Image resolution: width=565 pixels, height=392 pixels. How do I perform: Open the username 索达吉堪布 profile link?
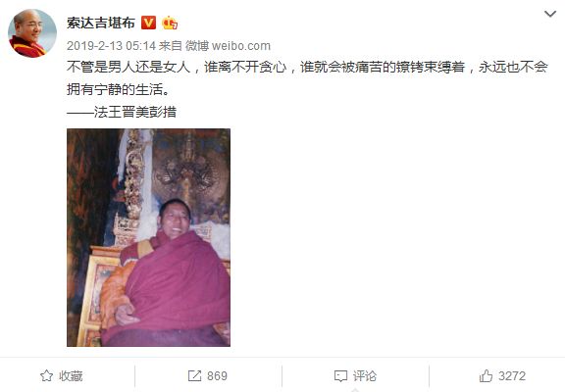click(100, 24)
